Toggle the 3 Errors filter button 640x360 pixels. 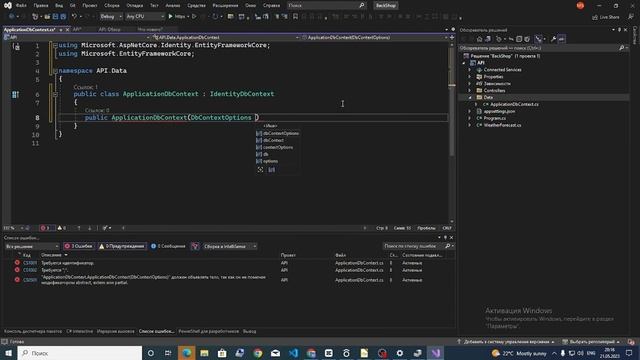click(x=78, y=246)
